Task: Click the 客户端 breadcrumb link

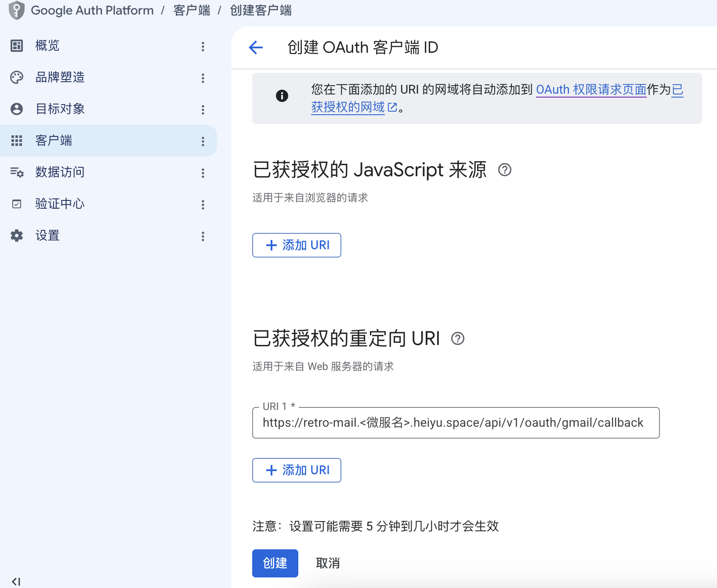Action: pos(192,10)
